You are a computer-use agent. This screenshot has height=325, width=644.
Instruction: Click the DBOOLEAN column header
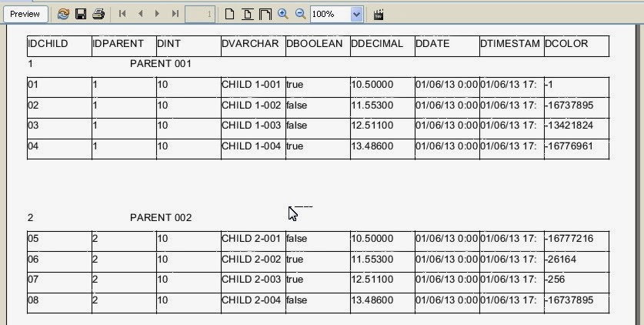pyautogui.click(x=319, y=46)
